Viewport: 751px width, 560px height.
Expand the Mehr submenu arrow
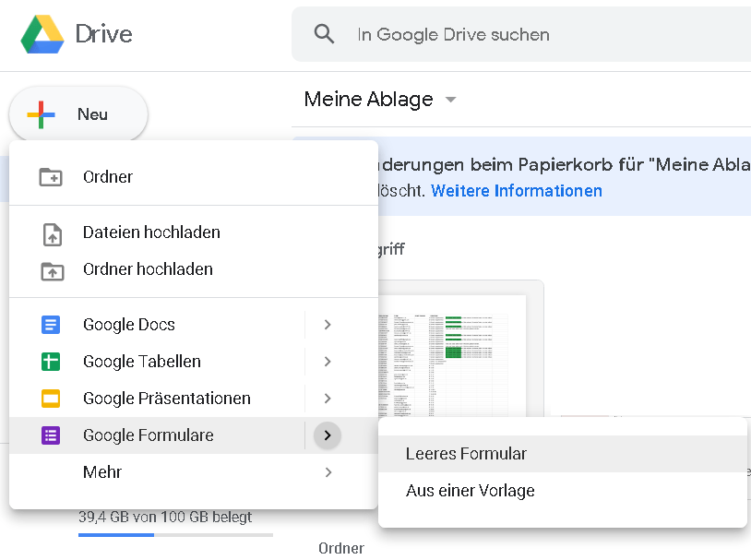click(x=328, y=471)
